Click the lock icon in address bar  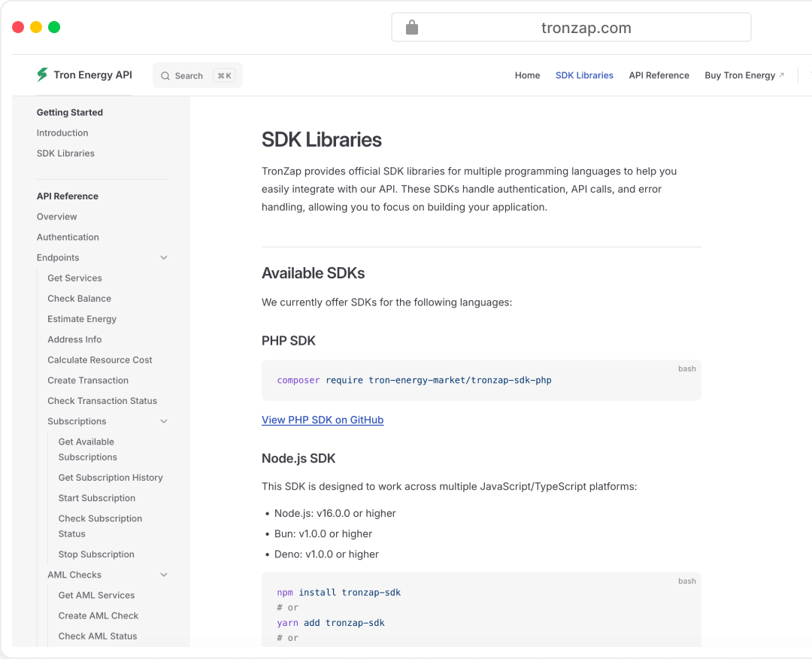tap(412, 27)
